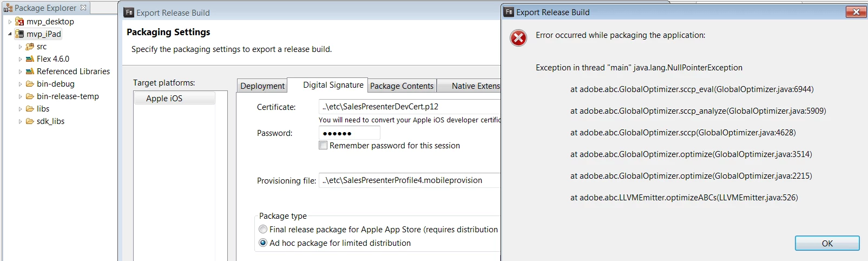
Task: Expand the mvp_desktop project
Action: (10, 22)
